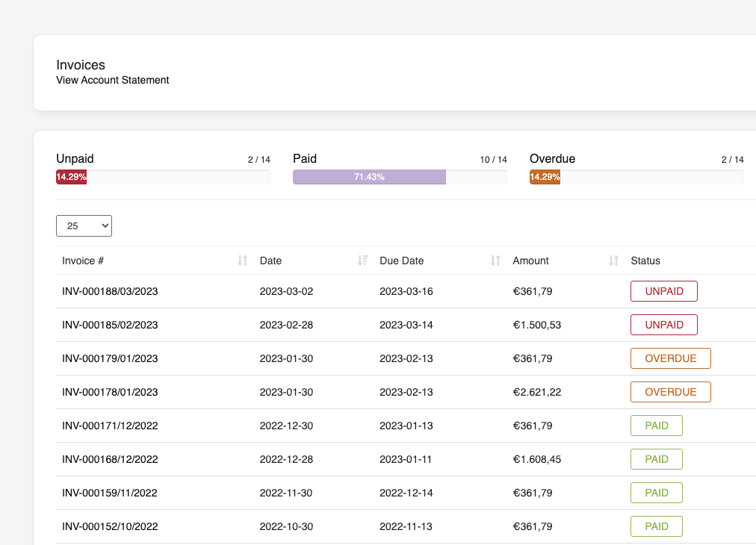Viewport: 756px width, 545px height.
Task: Click the amount €1.500,53
Action: (537, 325)
